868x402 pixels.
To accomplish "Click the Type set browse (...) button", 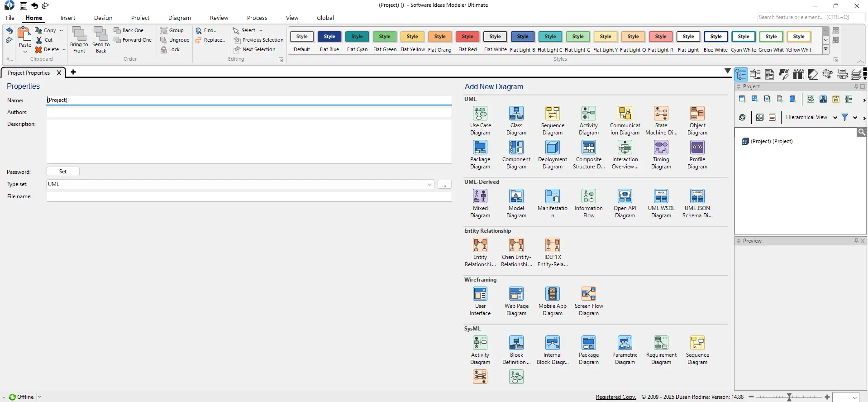I will [444, 184].
